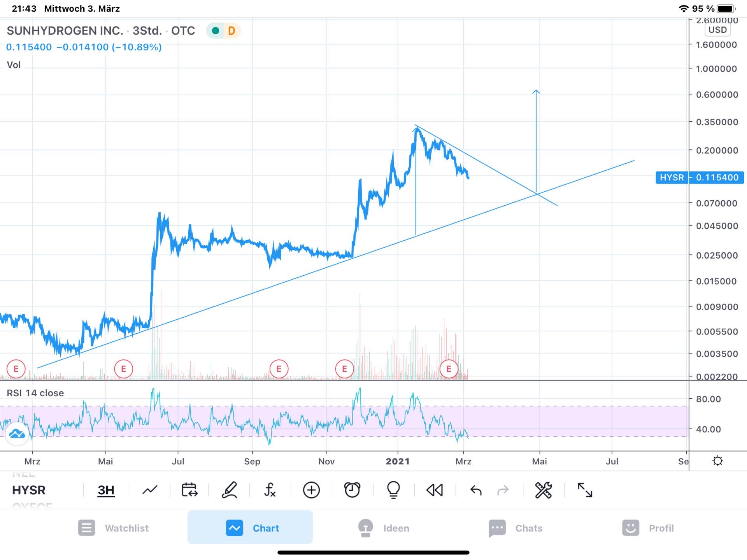Screen dimensions: 747x560
Task: Open the 3H timeframe selector
Action: coord(106,490)
